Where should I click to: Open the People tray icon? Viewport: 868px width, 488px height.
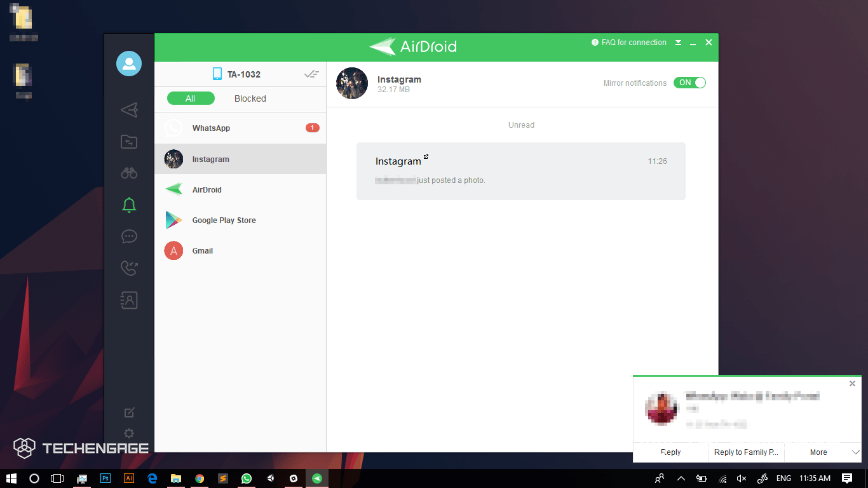point(660,478)
